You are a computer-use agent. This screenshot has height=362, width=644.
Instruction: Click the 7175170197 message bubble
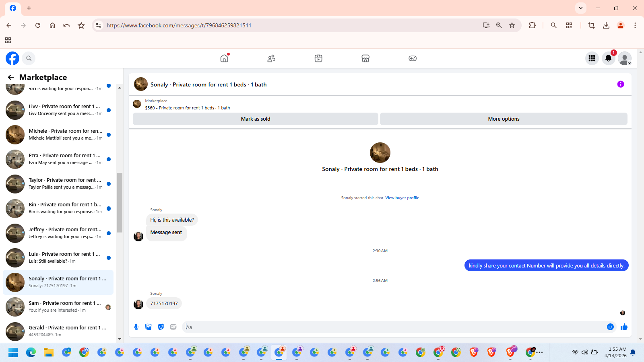pos(164,304)
